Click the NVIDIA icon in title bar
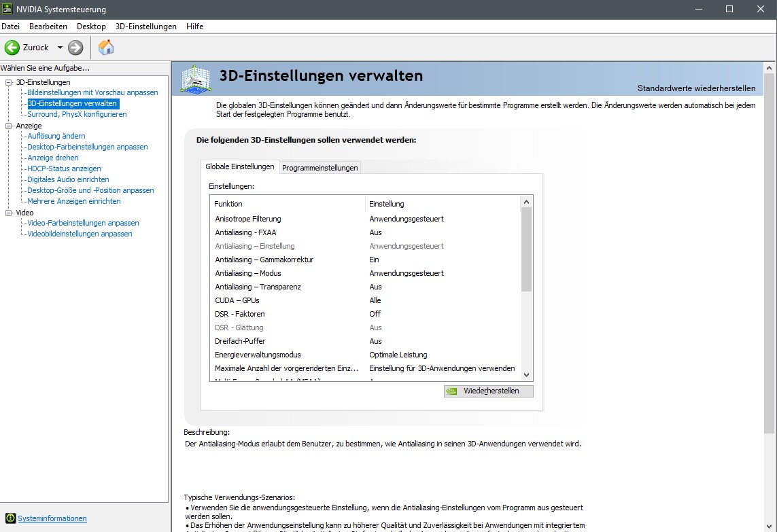The width and height of the screenshot is (777, 532). (x=7, y=9)
